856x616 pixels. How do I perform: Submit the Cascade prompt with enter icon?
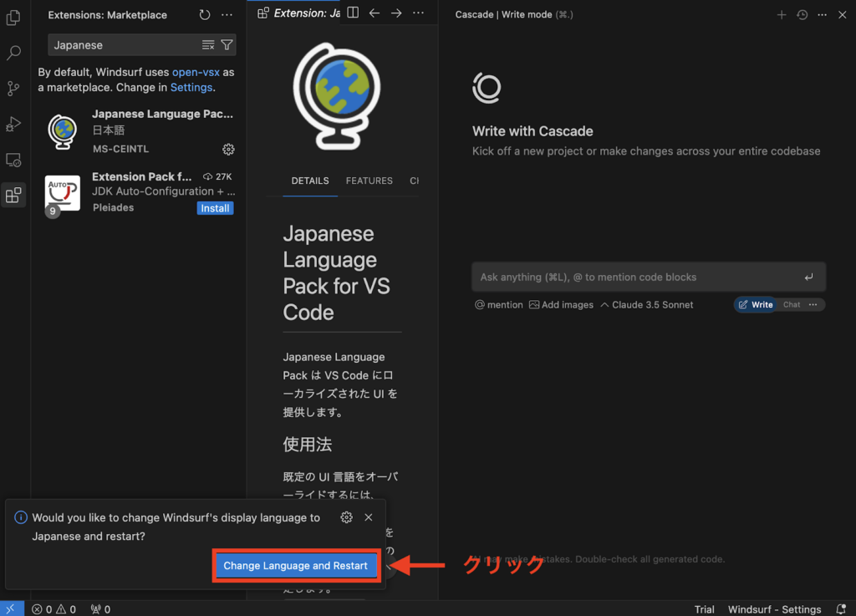(x=808, y=277)
